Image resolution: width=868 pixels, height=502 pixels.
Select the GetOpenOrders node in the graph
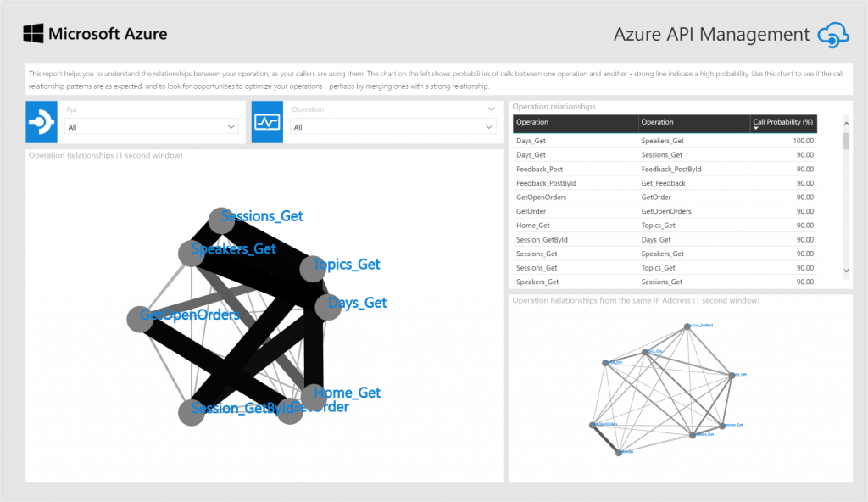click(140, 319)
